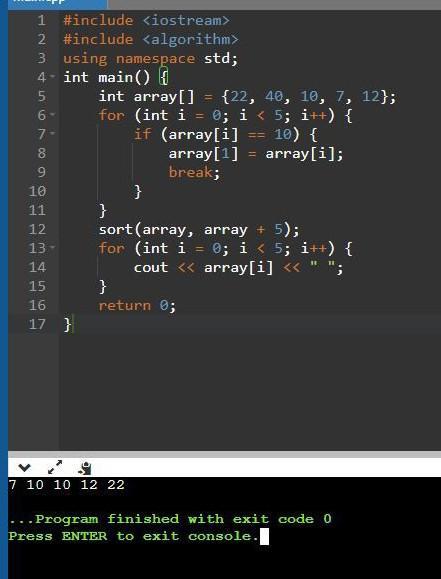The width and height of the screenshot is (441, 579).
Task: Click the gray divider above the console
Action: coord(225,454)
